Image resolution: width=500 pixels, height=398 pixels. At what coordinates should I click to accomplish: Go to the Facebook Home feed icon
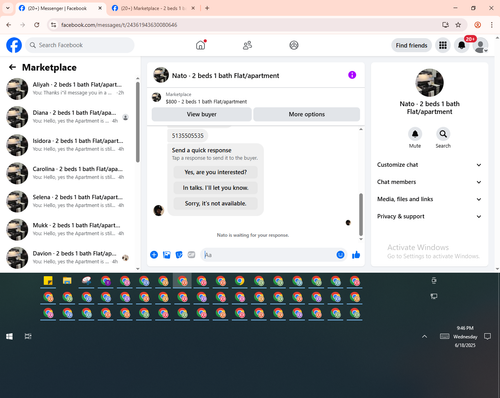tap(201, 45)
